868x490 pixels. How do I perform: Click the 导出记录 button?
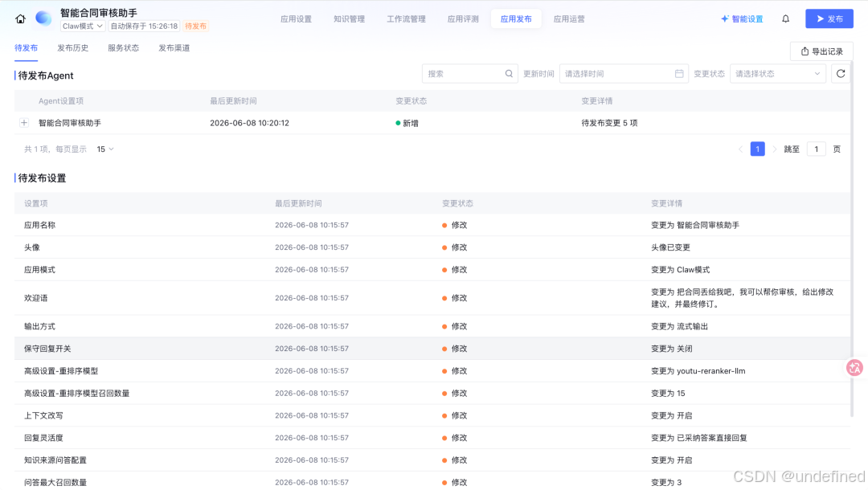pos(821,51)
